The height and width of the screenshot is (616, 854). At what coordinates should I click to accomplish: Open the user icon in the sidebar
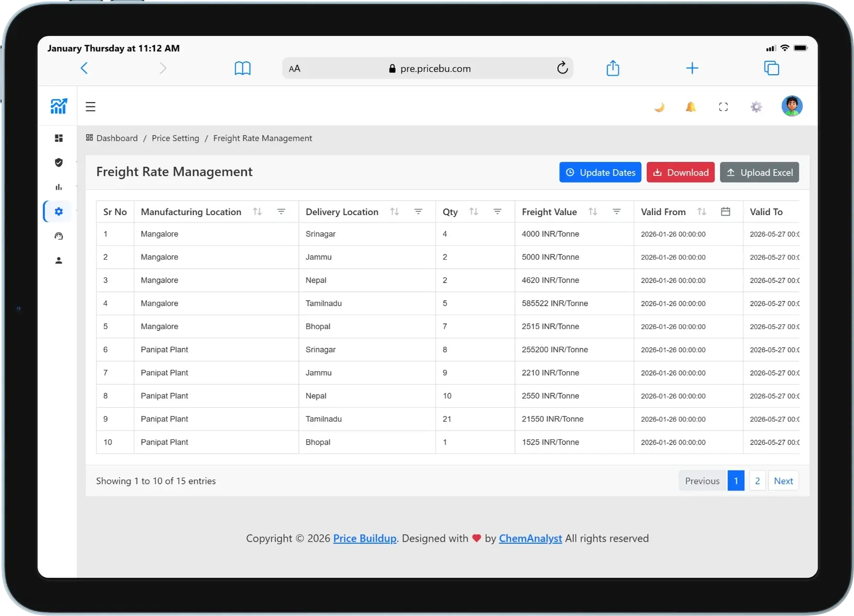pos(59,261)
